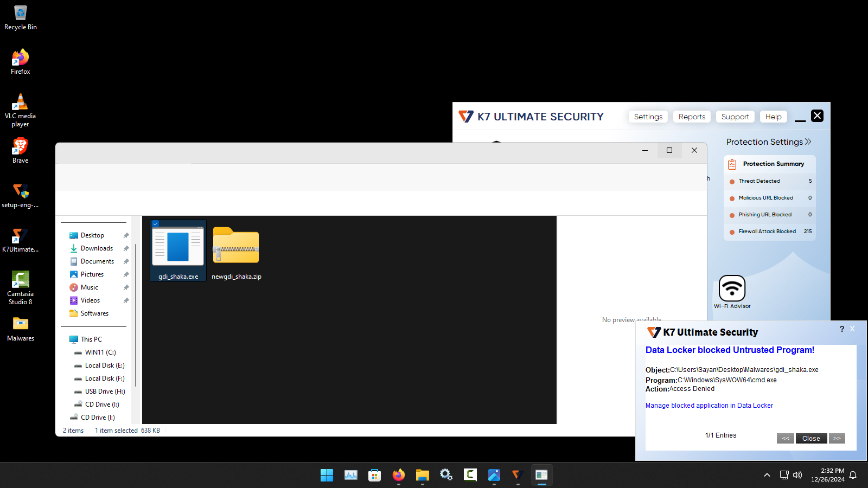Screen dimensions: 868x488
Task: Click the pin icon beside Desktop
Action: pos(126,235)
